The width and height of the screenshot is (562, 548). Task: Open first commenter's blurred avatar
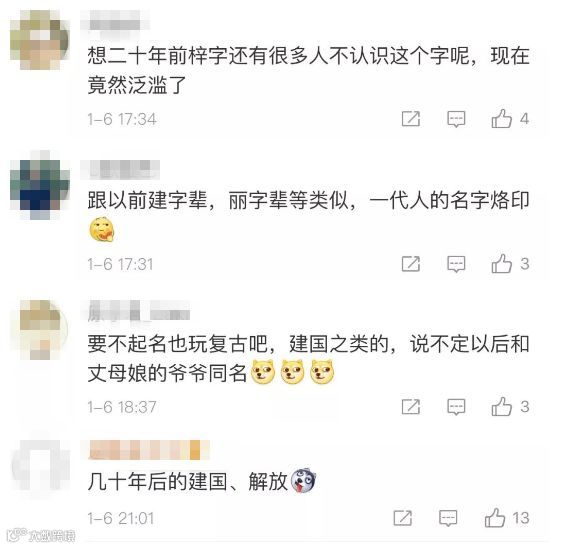pyautogui.click(x=39, y=39)
